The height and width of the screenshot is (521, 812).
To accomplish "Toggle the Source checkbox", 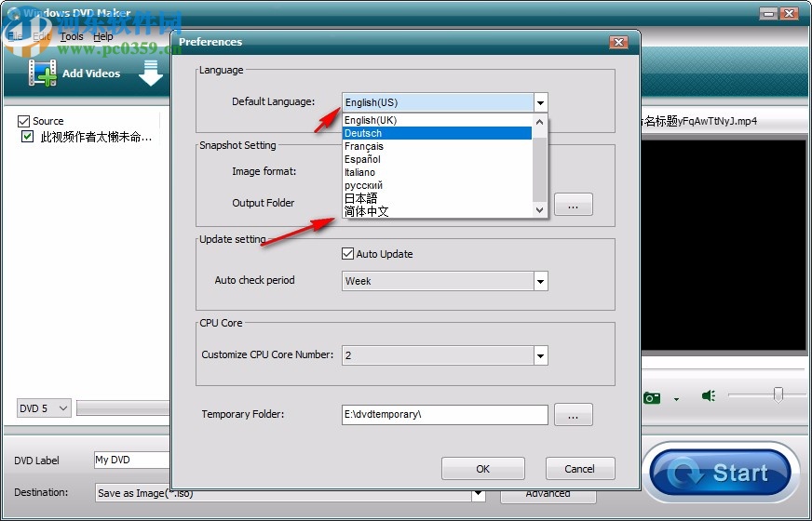I will [x=23, y=121].
